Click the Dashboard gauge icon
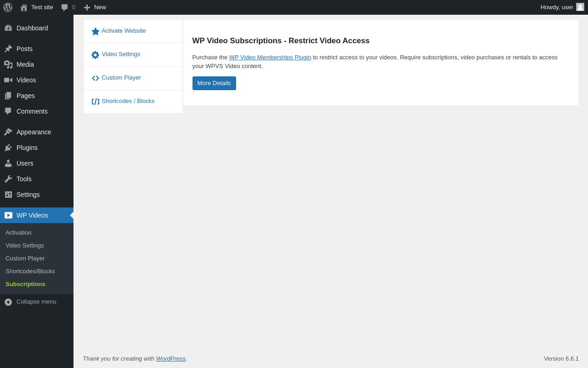The image size is (588, 368). (8, 28)
